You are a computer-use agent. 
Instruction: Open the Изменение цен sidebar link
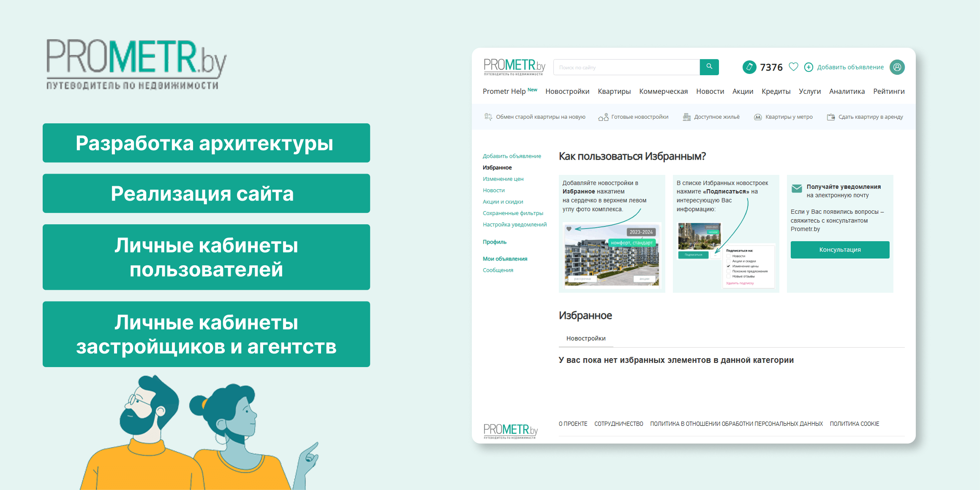pos(503,179)
